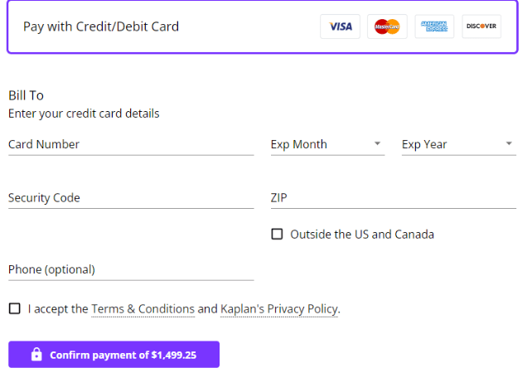Click the MasterCard logo icon
The width and height of the screenshot is (532, 392).
(x=387, y=27)
